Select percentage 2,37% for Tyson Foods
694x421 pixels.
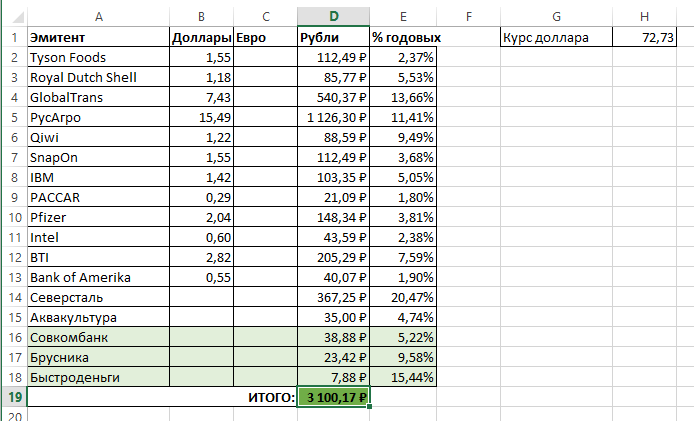click(403, 57)
